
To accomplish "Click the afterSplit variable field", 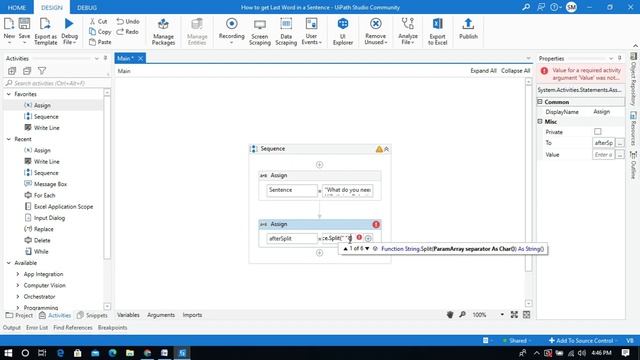I will pos(292,238).
